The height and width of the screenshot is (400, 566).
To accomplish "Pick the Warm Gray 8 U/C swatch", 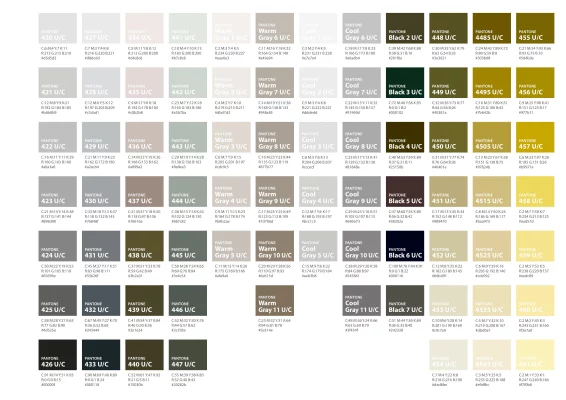I will pyautogui.click(x=275, y=137).
